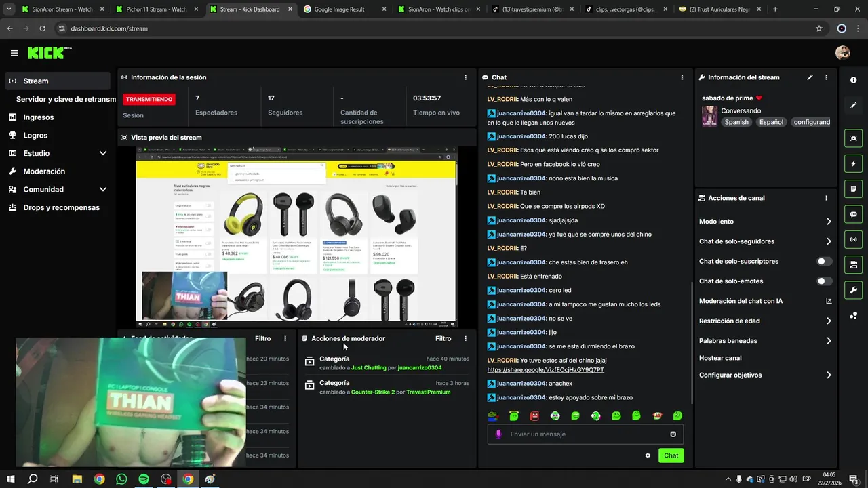
Task: Bookmark this page with star icon
Action: pos(818,28)
